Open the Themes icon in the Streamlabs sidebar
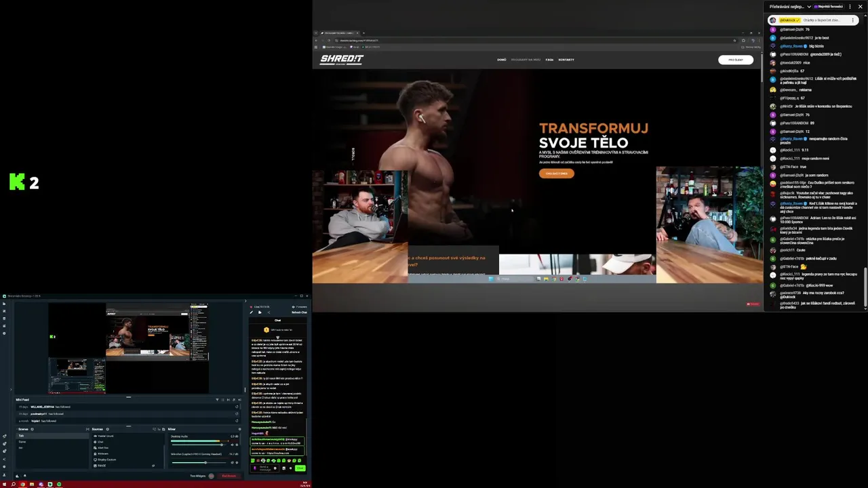This screenshot has width=868, height=488. tap(4, 319)
